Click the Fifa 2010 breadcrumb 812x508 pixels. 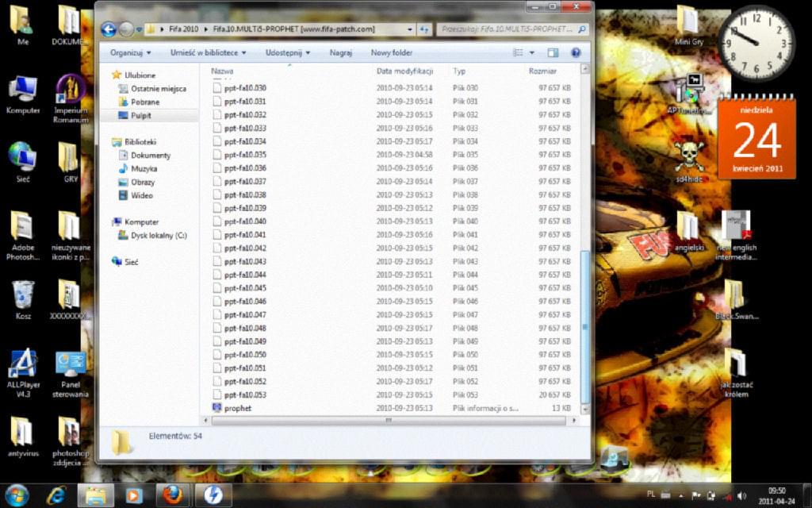pyautogui.click(x=183, y=29)
